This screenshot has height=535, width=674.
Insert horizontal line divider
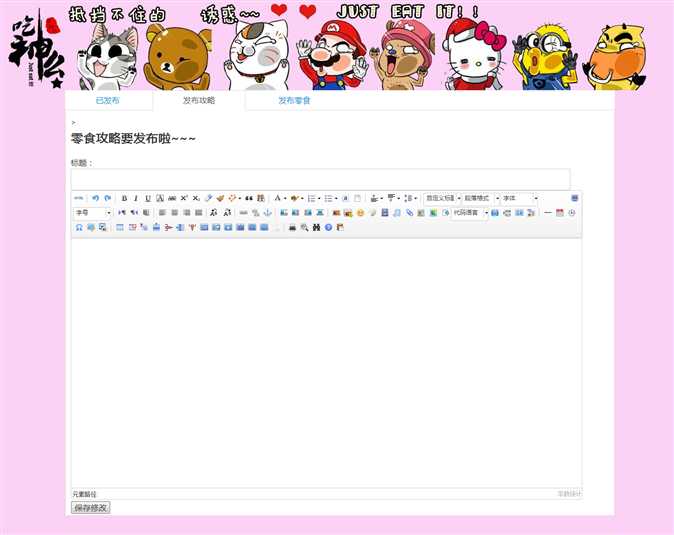[x=547, y=213]
